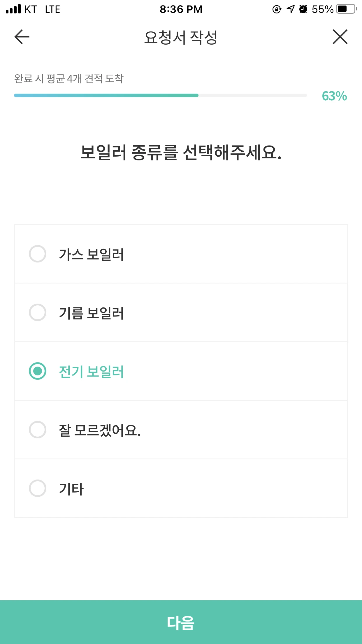Click the green progress bar
Image resolution: width=362 pixels, height=644 pixels.
point(106,95)
